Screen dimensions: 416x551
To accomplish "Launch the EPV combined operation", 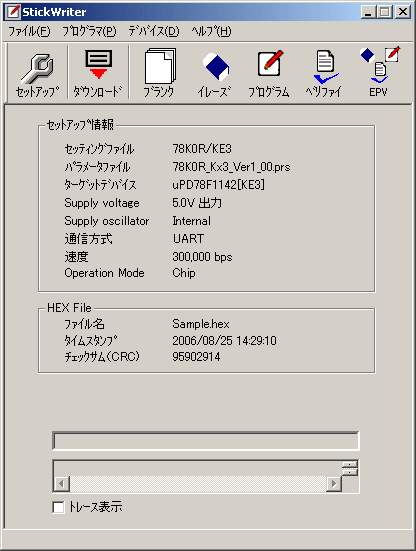I will [379, 73].
